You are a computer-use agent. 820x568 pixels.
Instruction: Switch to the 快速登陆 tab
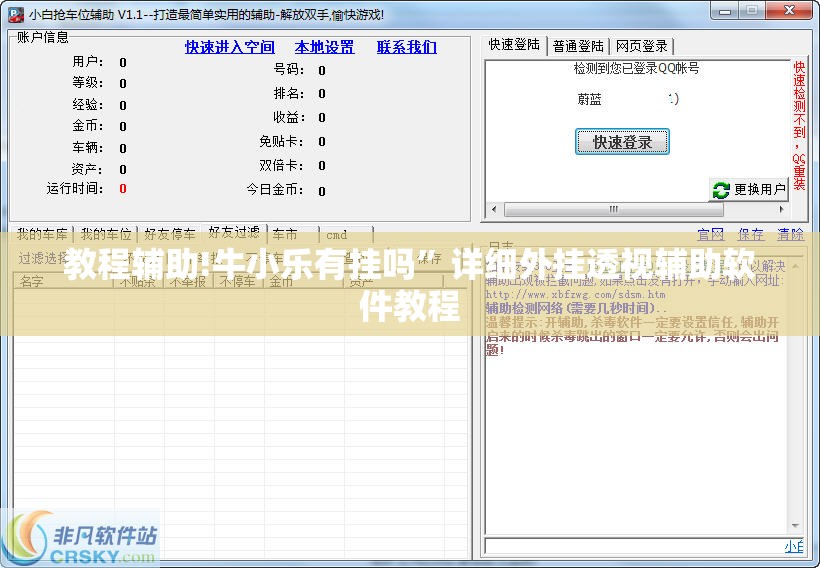[x=514, y=45]
